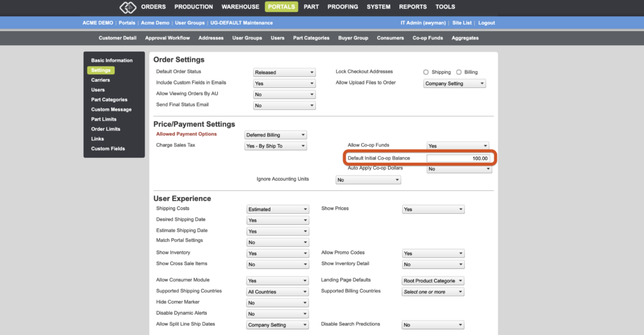Screen dimensions: 644x335
Task: Change the Allow Co-op Funds dropdown
Action: click(x=458, y=146)
